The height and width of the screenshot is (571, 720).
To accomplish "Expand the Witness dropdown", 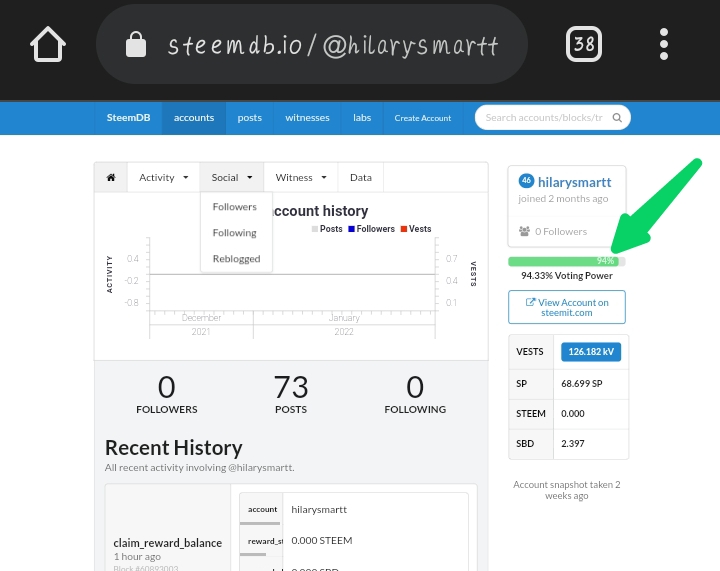I will click(301, 178).
